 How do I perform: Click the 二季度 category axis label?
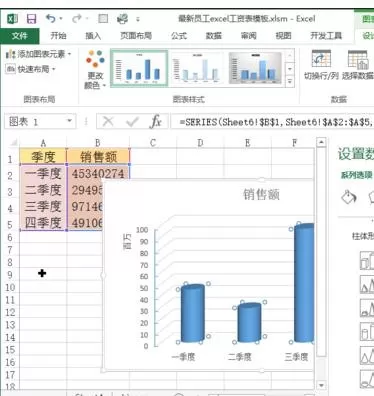(x=240, y=357)
